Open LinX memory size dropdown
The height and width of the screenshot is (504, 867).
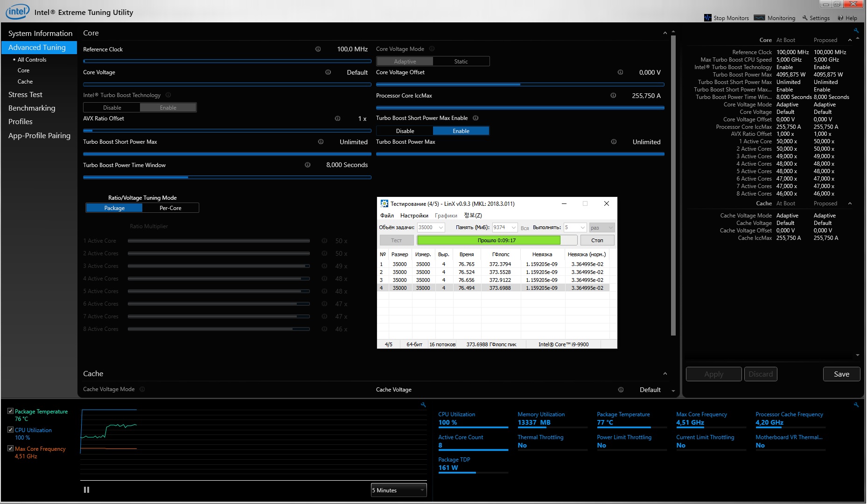point(505,227)
